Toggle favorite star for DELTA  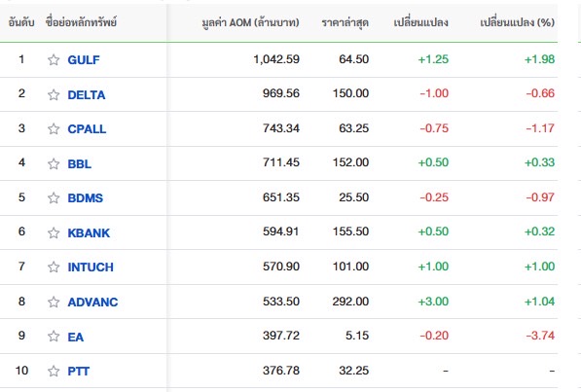[54, 95]
